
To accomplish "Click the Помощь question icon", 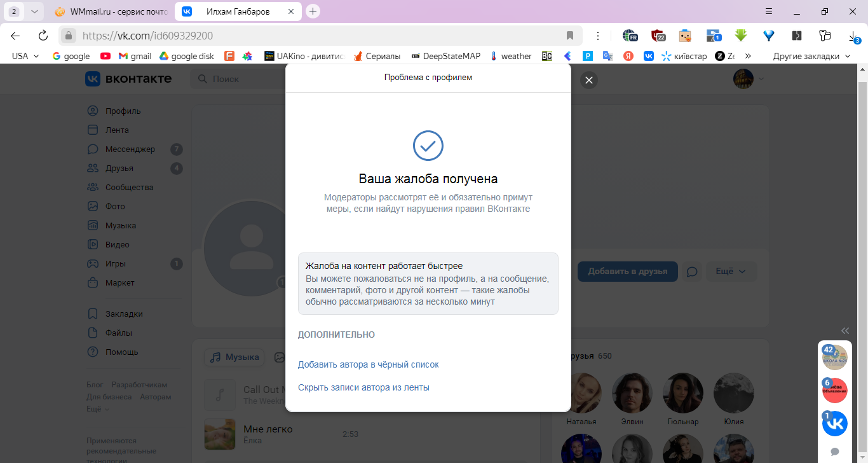I will click(x=93, y=352).
